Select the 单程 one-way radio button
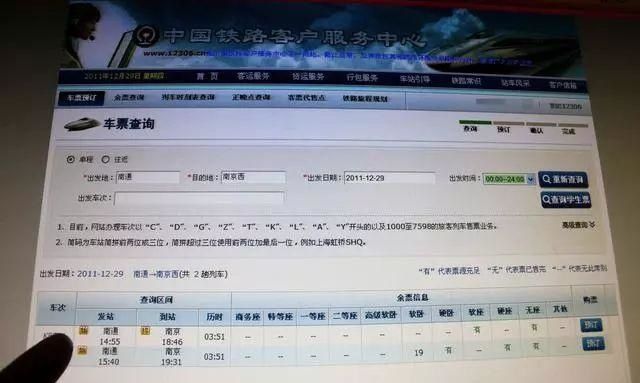 [71, 159]
